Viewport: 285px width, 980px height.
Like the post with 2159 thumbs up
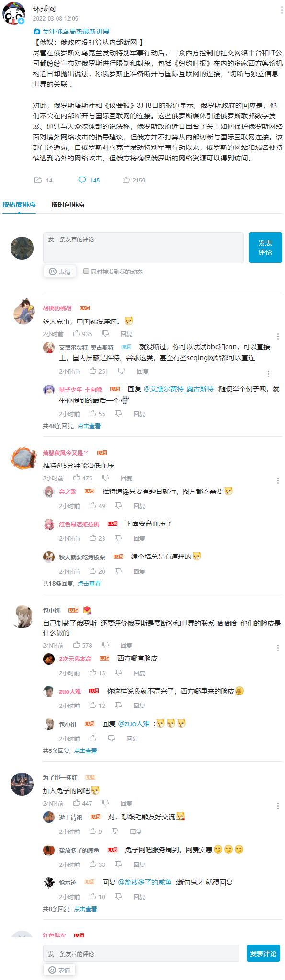126,180
